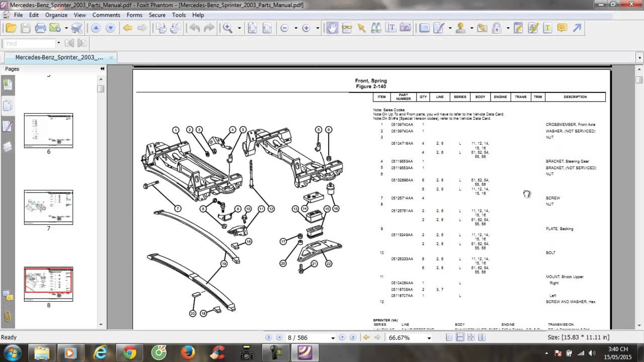644x362 pixels.
Task: Open the Tools menu
Action: coord(179,15)
